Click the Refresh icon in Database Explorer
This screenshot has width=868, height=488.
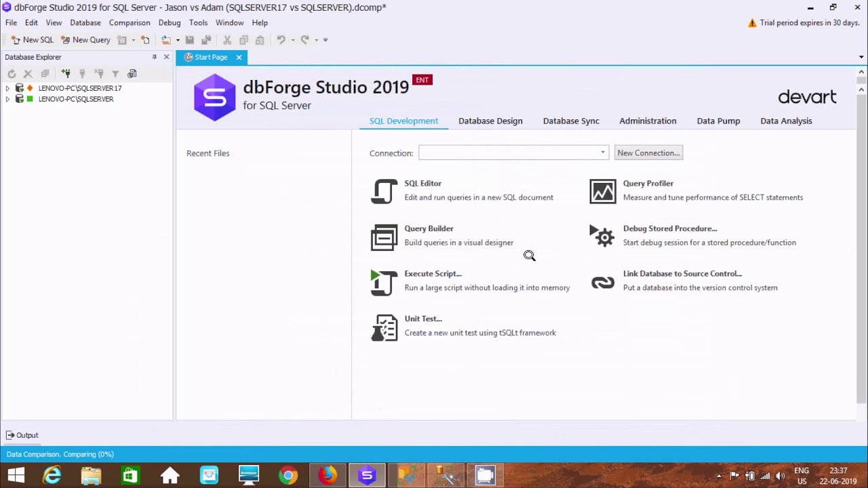tap(12, 73)
